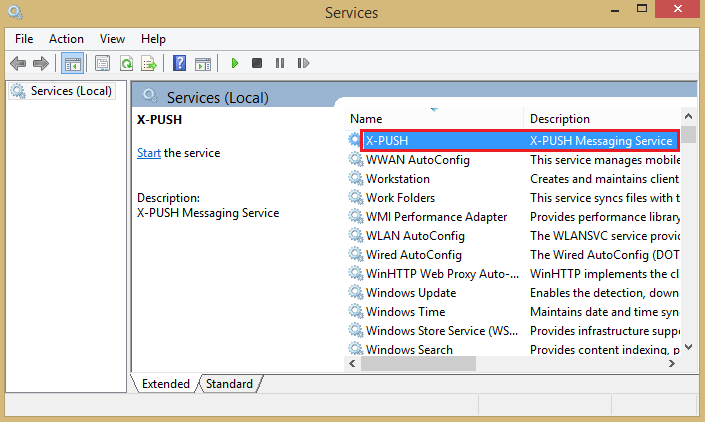Open the File menu
This screenshot has width=705, height=422.
pos(24,39)
